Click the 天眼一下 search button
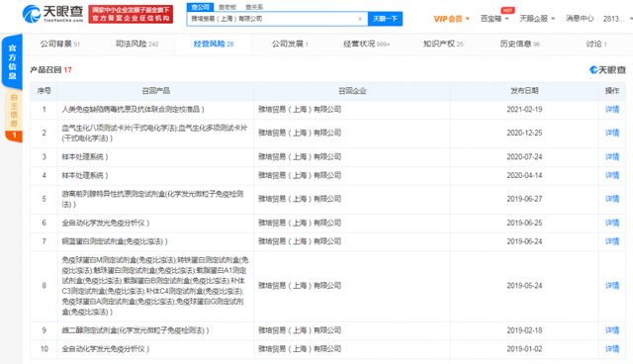Viewport: 633px width, 364px height. pyautogui.click(x=385, y=19)
